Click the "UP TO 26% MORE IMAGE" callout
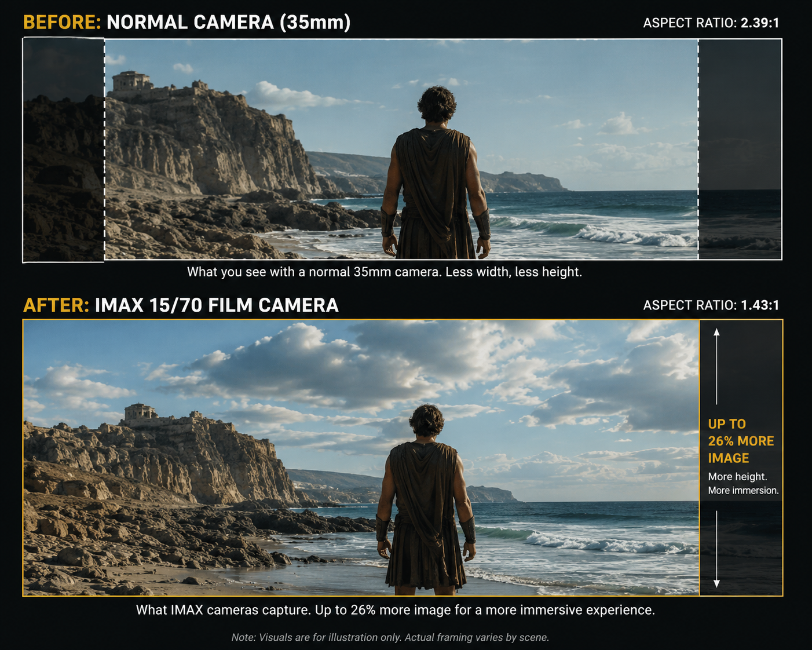This screenshot has width=812, height=650. point(741,441)
